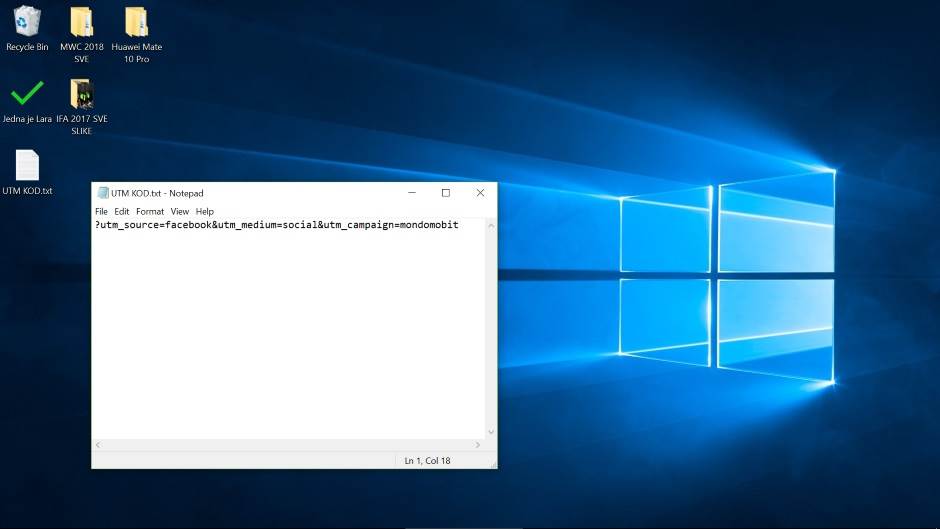Close the UTM KOD.txt Notepad window

480,193
